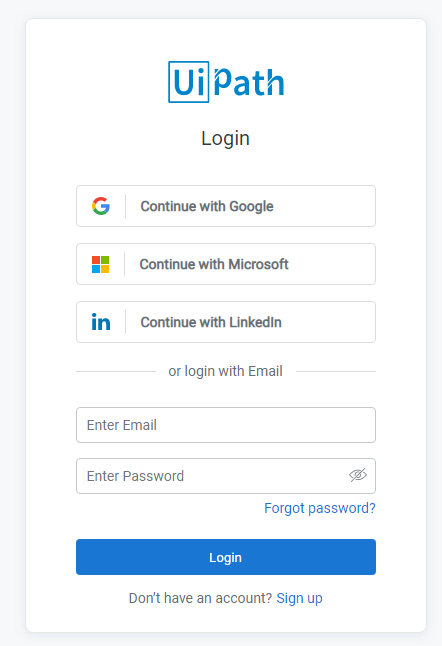Click the Microsoft four-square logo icon

click(x=101, y=264)
